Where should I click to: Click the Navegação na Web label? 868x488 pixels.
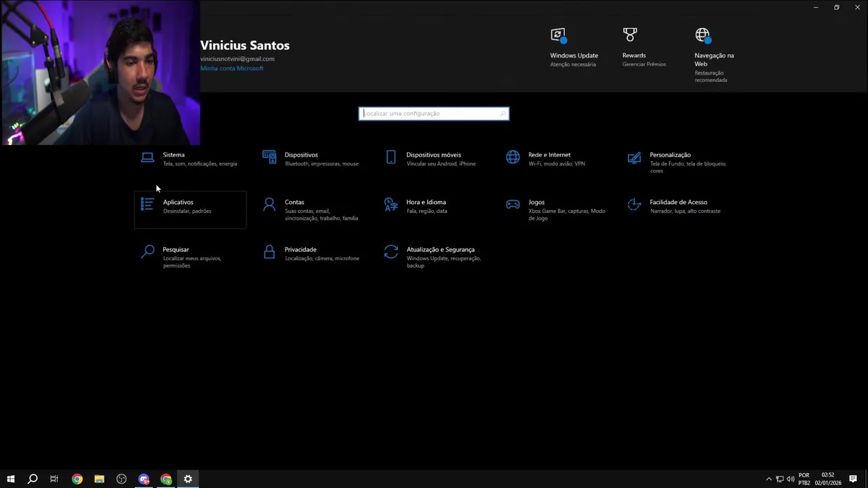point(714,60)
